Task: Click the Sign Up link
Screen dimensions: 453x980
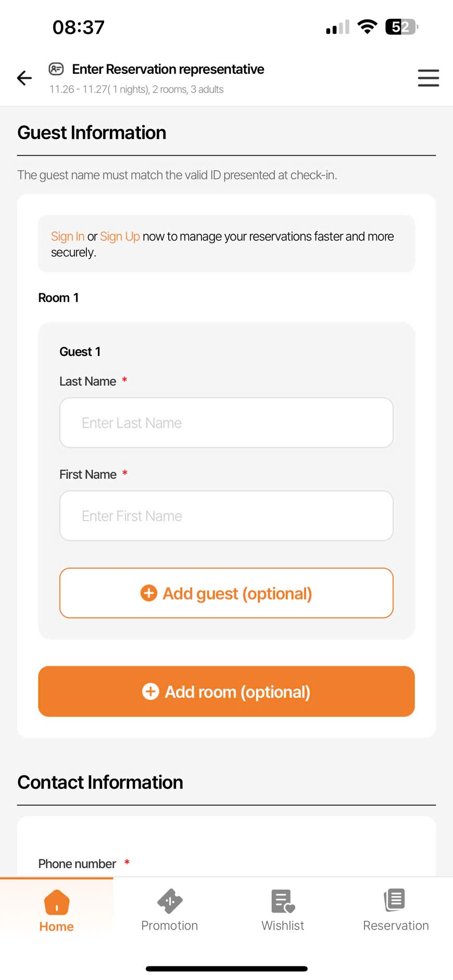Action: [x=120, y=236]
